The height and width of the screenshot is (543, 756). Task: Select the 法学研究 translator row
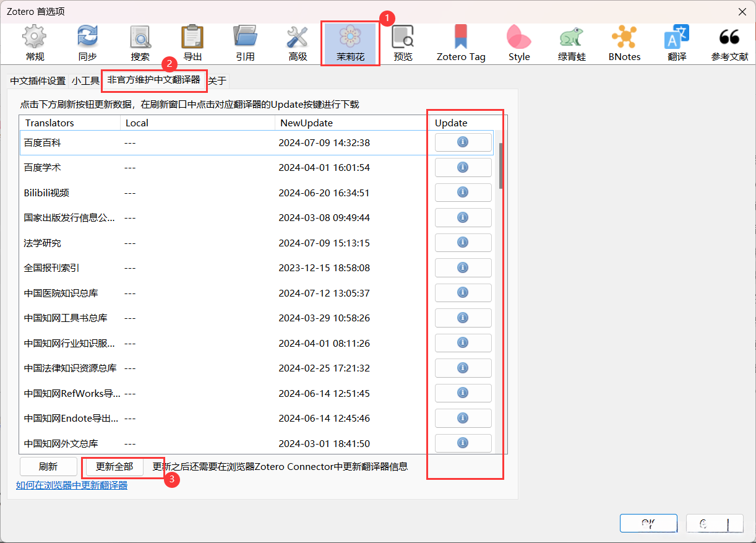click(257, 243)
